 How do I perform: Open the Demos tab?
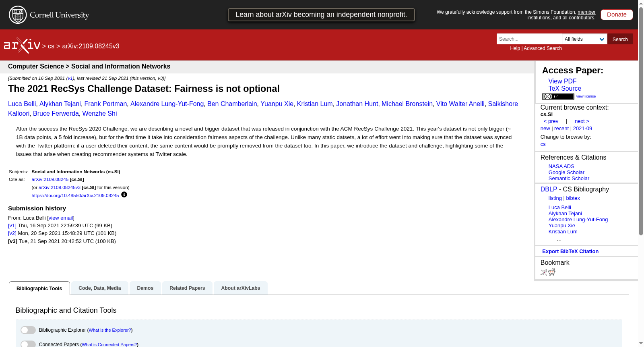145,288
